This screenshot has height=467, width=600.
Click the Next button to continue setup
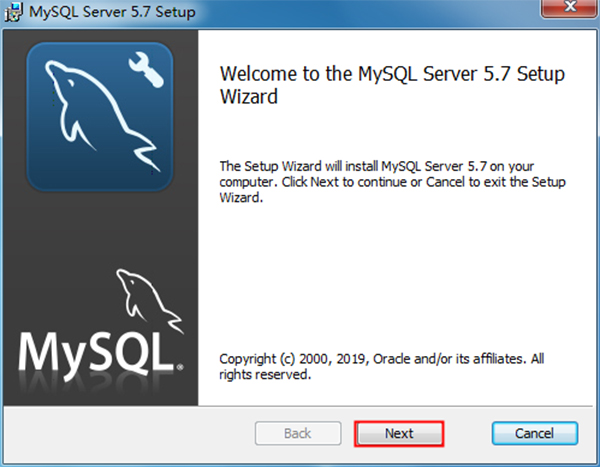click(399, 433)
